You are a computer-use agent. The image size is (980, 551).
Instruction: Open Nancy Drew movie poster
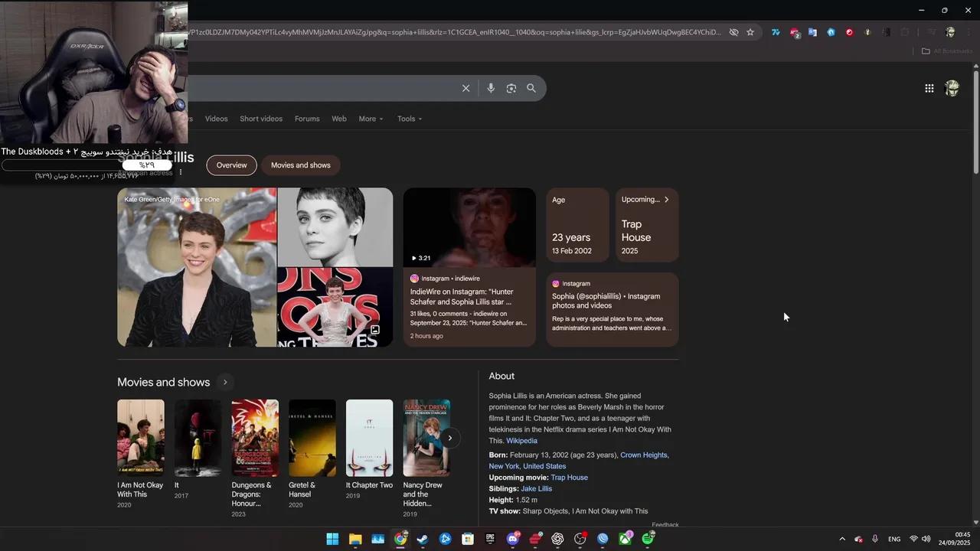426,437
